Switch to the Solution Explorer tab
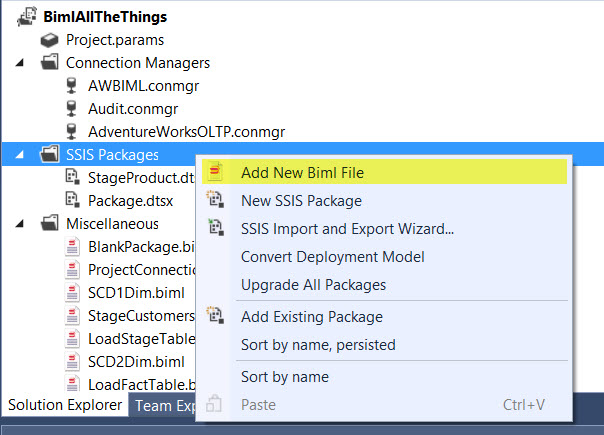604x435 pixels. (x=65, y=405)
